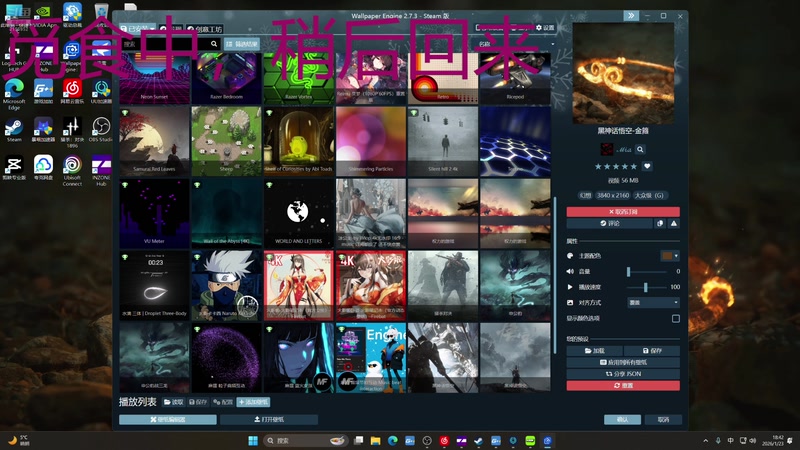Viewport: 800px width, 450px height.
Task: Click the wallpaper preview image 黑神话悟空-金箍
Action: click(x=623, y=73)
